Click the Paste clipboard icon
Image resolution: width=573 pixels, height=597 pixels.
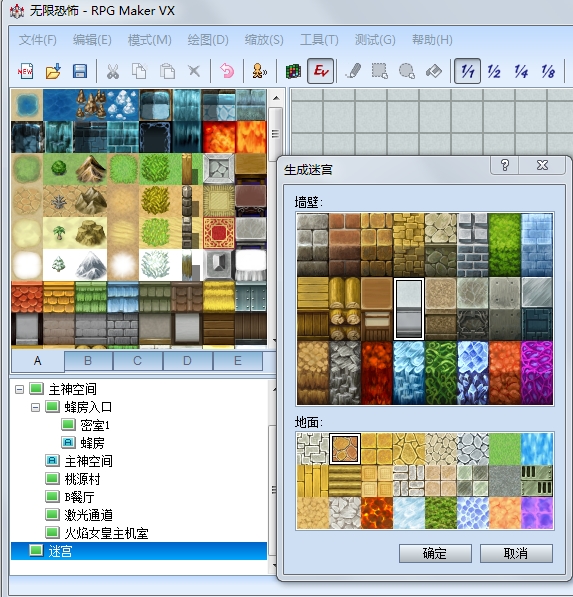click(167, 71)
